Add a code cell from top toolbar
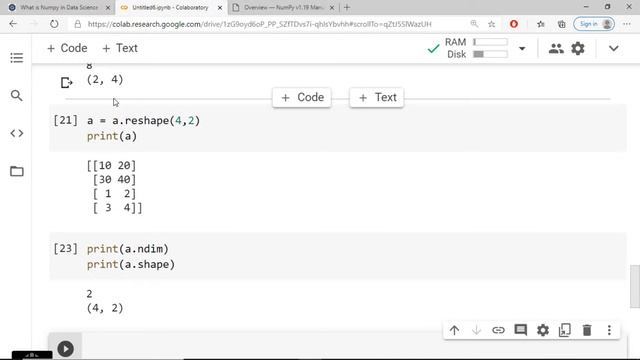The image size is (640, 360). coord(67,48)
